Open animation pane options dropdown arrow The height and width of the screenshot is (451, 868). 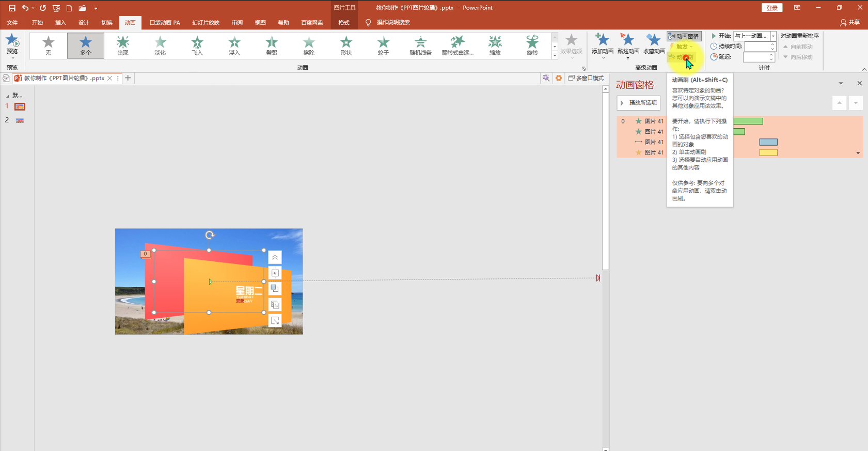tap(841, 83)
